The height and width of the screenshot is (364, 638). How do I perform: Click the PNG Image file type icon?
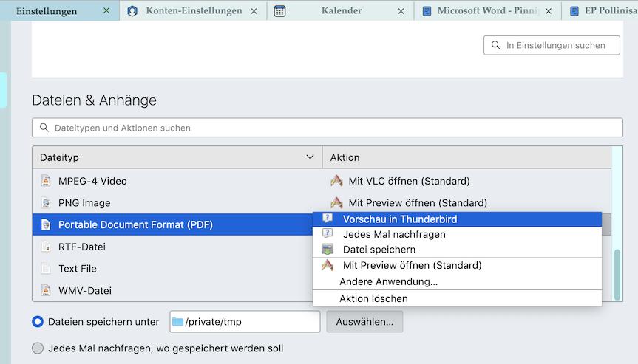pos(46,203)
